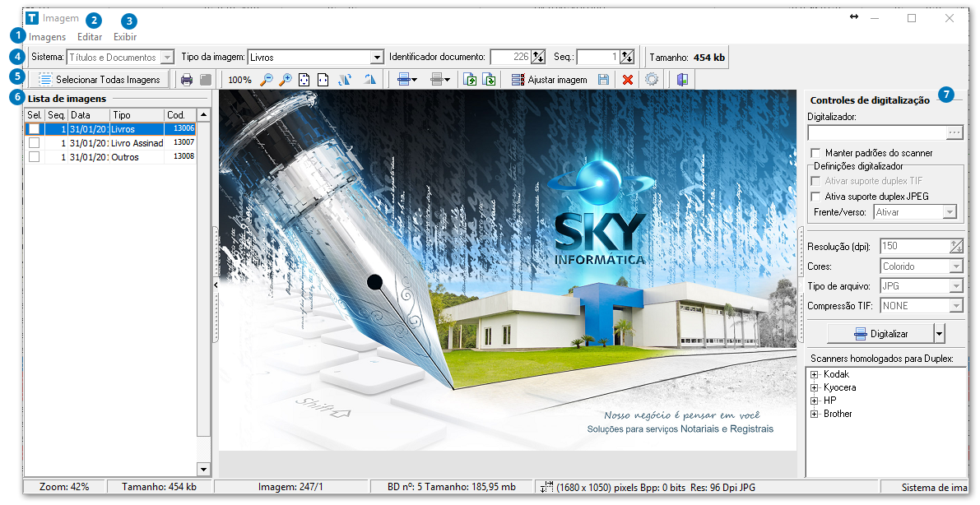This screenshot has width=980, height=505.
Task: Open the gray scanner icon dropdown arrow
Action: [448, 80]
